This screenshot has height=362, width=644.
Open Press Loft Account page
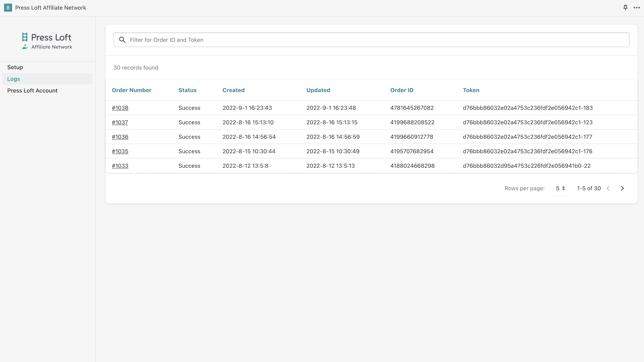click(x=32, y=90)
